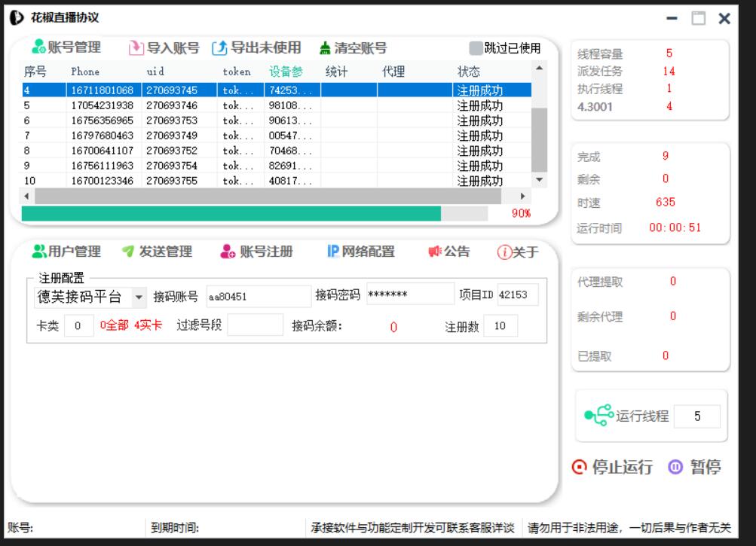Open the 关于 about tab
The width and height of the screenshot is (756, 546).
518,252
